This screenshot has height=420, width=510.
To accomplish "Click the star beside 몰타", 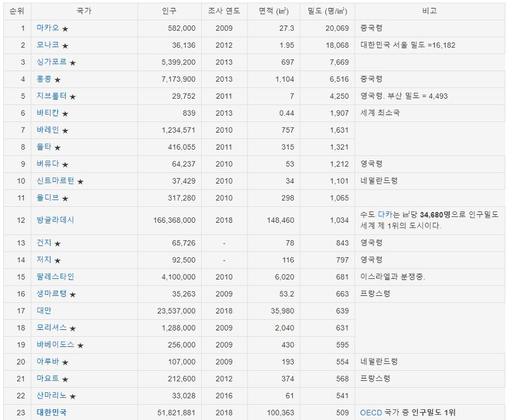I will point(58,148).
